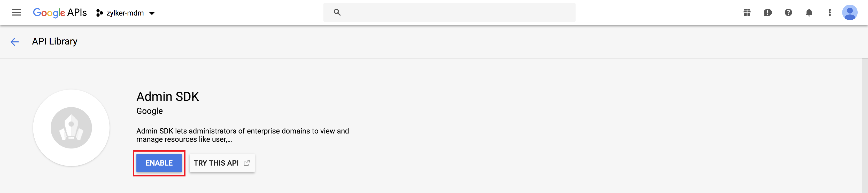Show notifications bell
The width and height of the screenshot is (868, 193).
[x=809, y=13]
